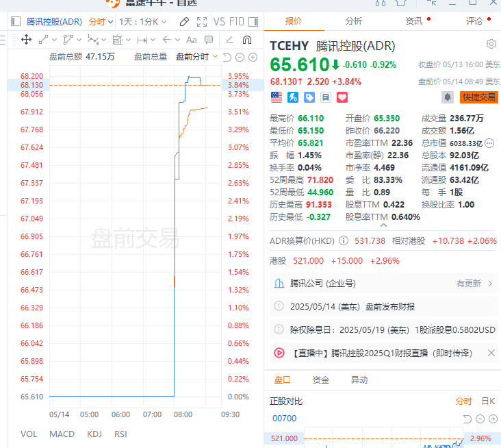Select the angle line tool
Viewport: 501px width, 448px height.
229,40
